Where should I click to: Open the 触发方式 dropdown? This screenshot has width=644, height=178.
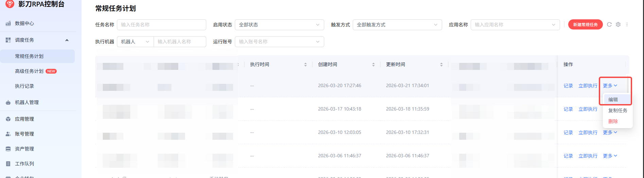(x=397, y=25)
